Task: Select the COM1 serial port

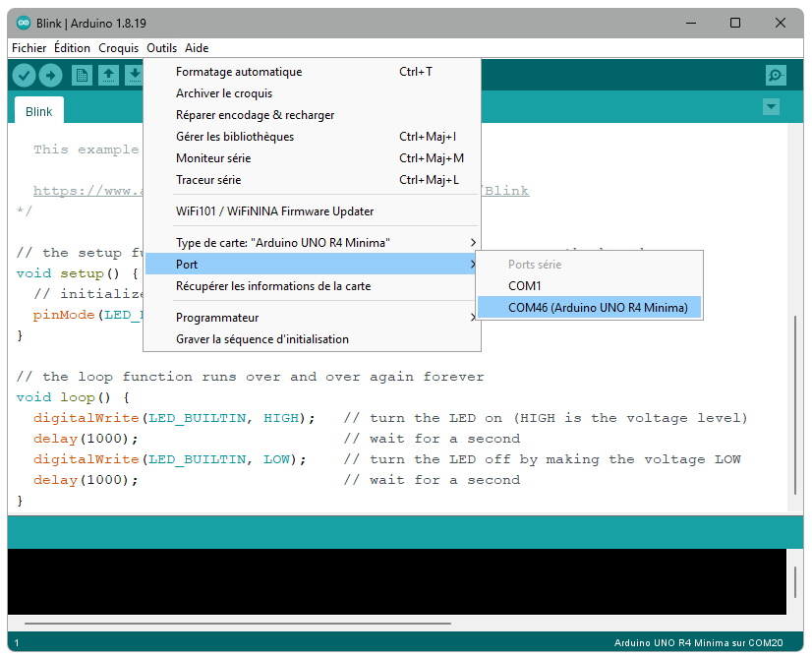Action: pos(525,286)
